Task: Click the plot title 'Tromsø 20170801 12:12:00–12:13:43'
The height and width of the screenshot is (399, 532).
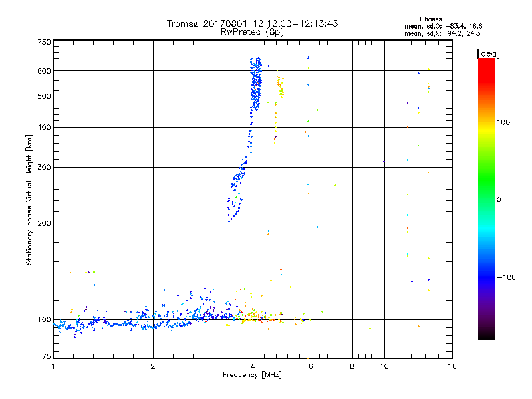Action: (x=253, y=23)
